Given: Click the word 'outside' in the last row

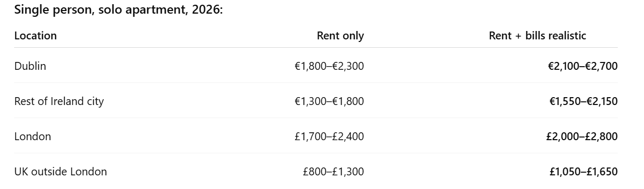Looking at the screenshot, I should pyautogui.click(x=48, y=172).
